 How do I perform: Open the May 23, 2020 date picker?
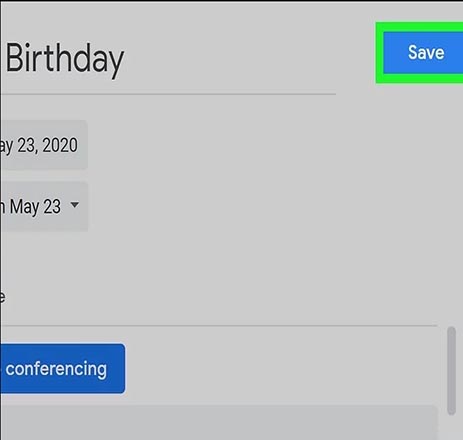[44, 145]
